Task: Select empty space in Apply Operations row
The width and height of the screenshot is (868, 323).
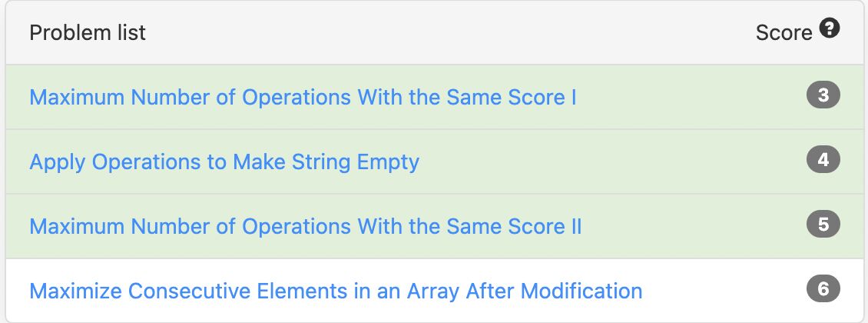Action: [x=609, y=161]
